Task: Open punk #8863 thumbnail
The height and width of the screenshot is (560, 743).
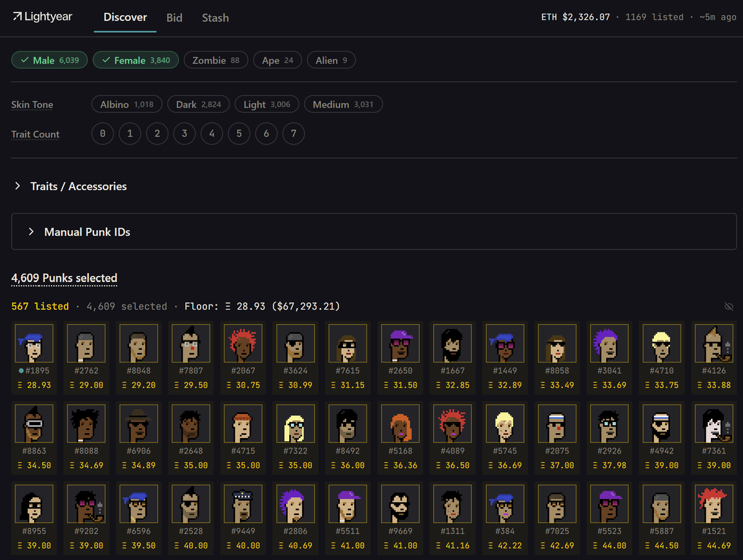Action: tap(34, 423)
